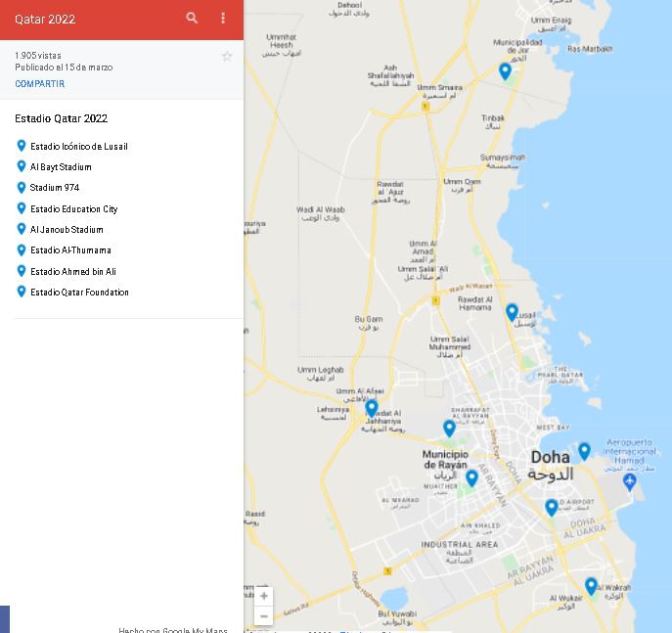Click pin icon beside Estadio Icónico de Lusail
The width and height of the screenshot is (672, 633).
[21, 145]
